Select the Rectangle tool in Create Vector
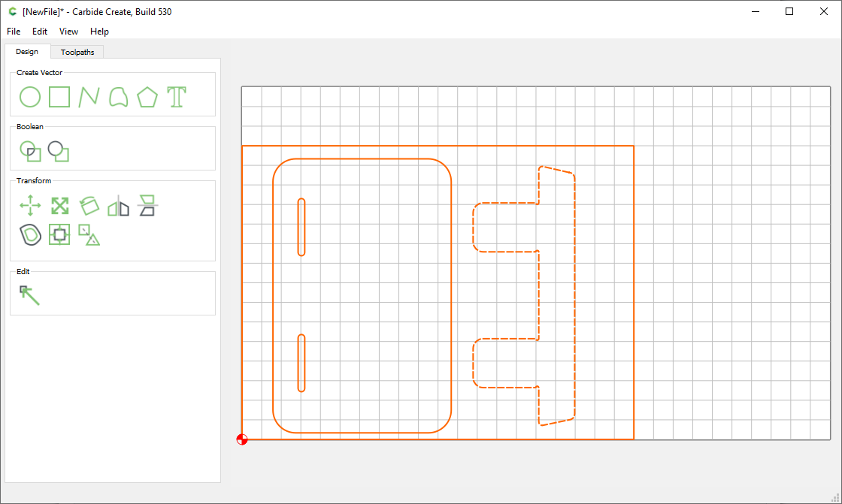 59,97
